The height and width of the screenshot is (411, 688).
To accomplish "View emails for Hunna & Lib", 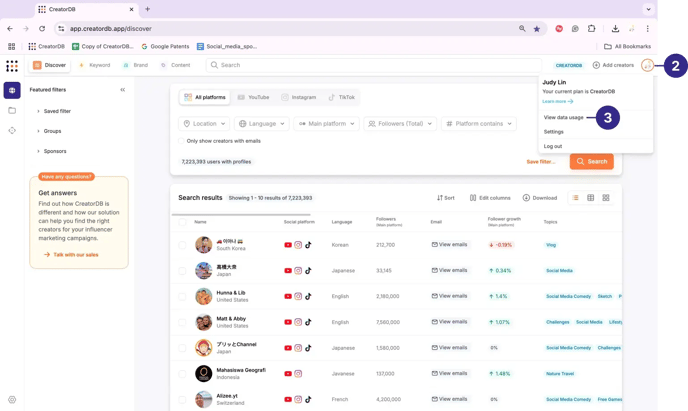I will [449, 296].
